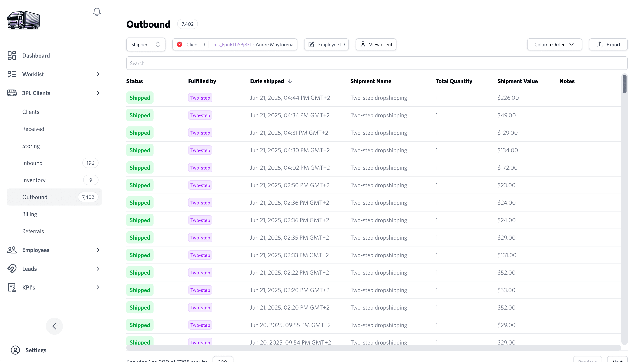The height and width of the screenshot is (362, 644).
Task: Click the truck logo image
Action: [24, 20]
